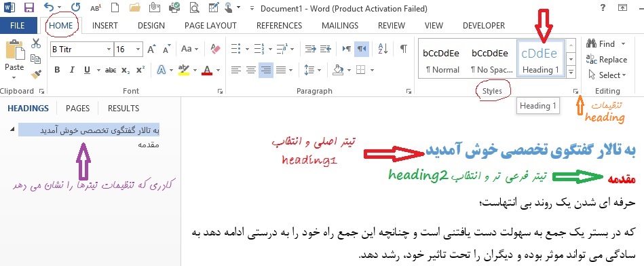Screen dimensions: 644x266
Task: Collapse the first heading in Navigation pane
Action: 12,129
